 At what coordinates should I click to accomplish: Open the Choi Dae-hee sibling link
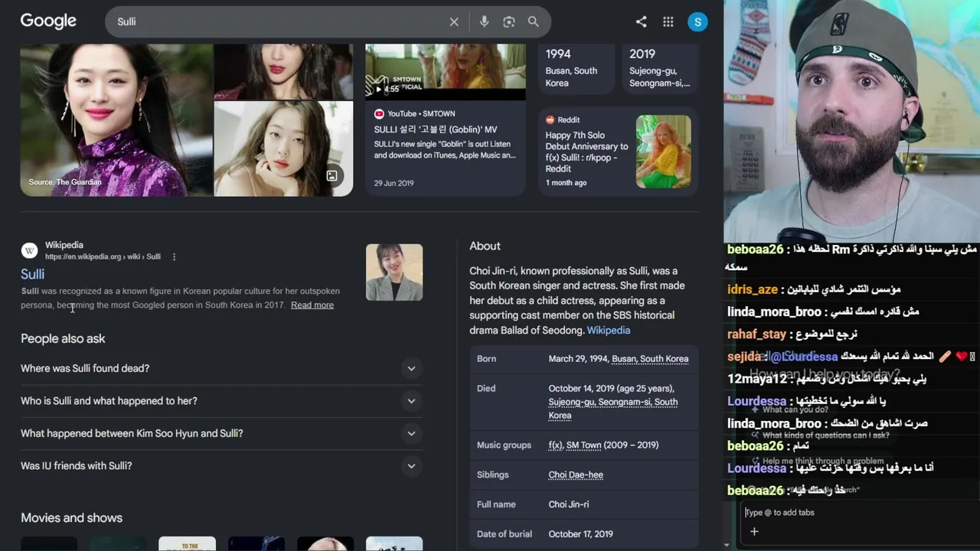(x=576, y=475)
